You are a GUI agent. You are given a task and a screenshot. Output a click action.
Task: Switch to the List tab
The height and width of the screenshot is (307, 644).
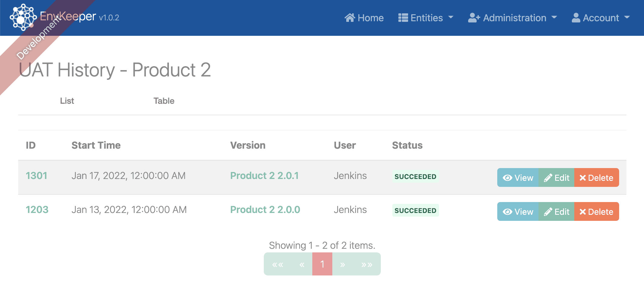coord(67,101)
